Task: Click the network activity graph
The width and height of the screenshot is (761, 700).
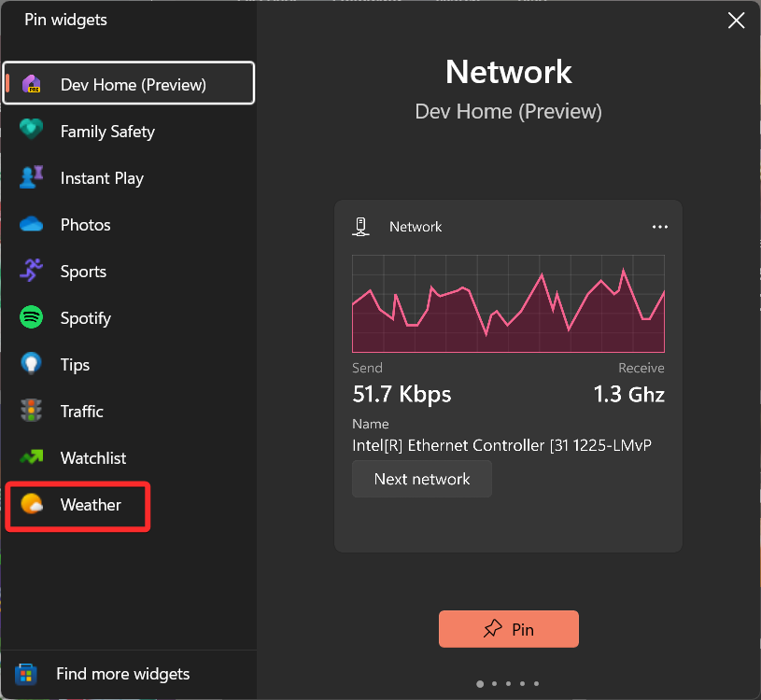Action: (x=508, y=303)
